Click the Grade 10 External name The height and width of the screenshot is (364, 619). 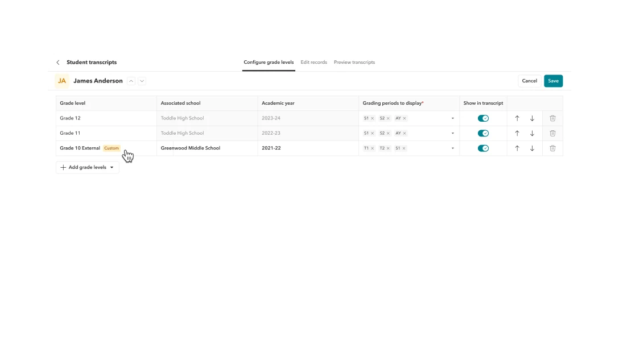pos(80,148)
